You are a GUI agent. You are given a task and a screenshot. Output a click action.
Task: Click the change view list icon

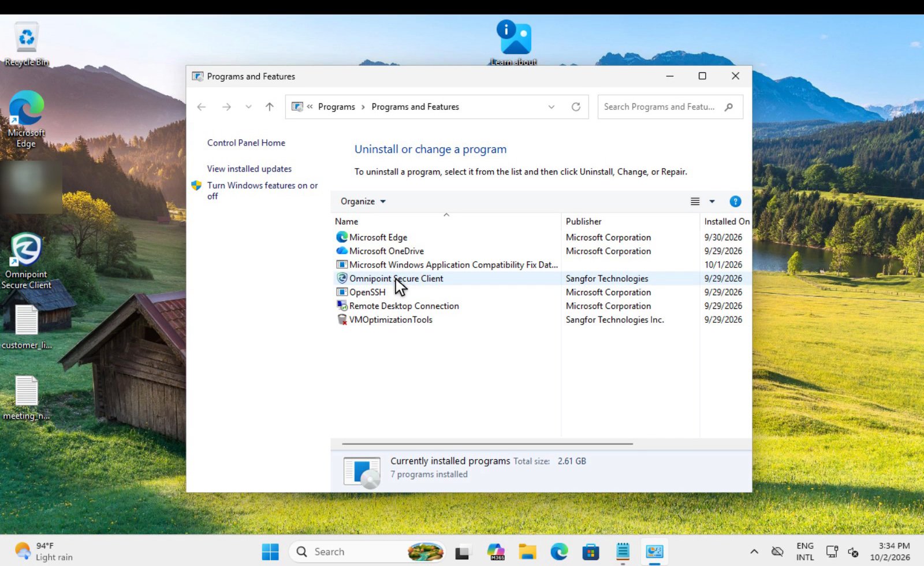coord(695,202)
